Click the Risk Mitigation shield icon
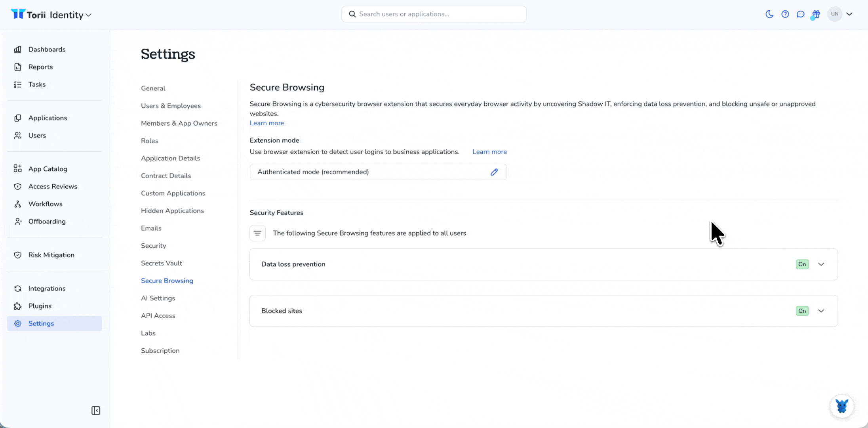The height and width of the screenshot is (428, 868). coord(17,255)
